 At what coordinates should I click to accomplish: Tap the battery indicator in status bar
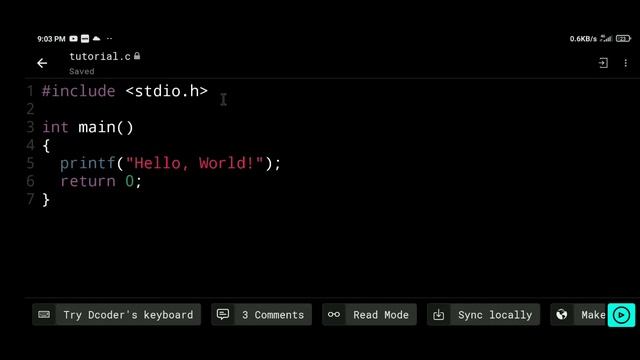click(623, 38)
